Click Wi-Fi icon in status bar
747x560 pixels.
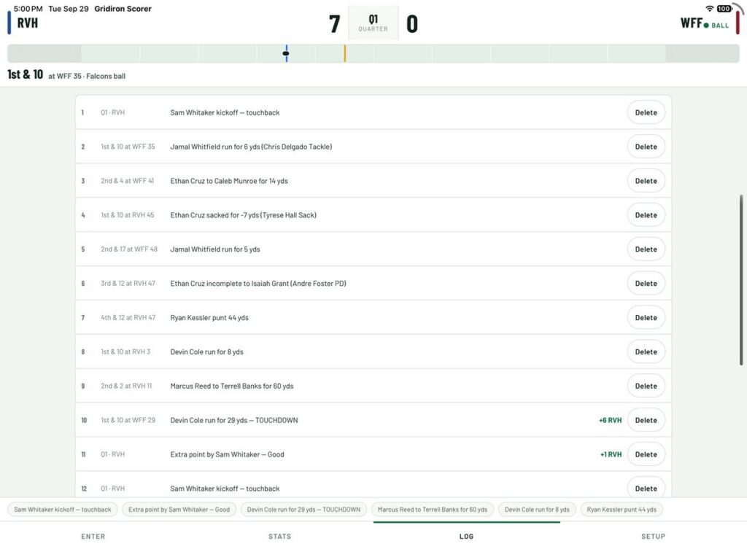[x=709, y=9]
